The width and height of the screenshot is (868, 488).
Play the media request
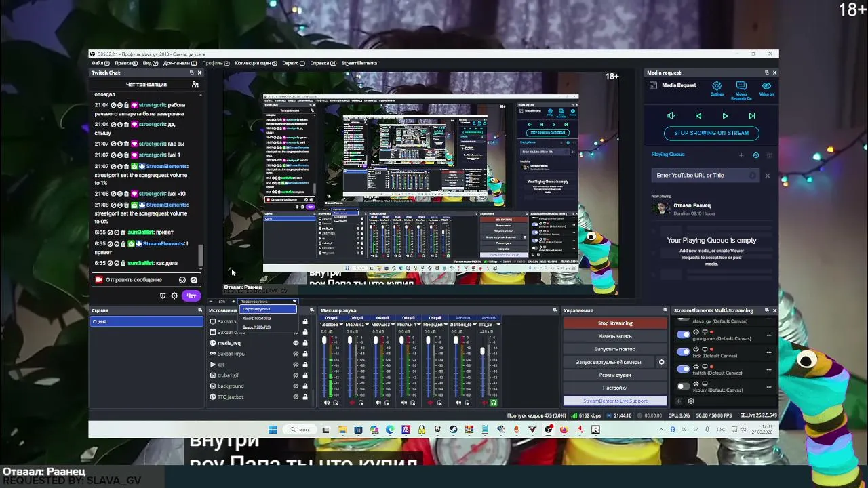point(725,116)
